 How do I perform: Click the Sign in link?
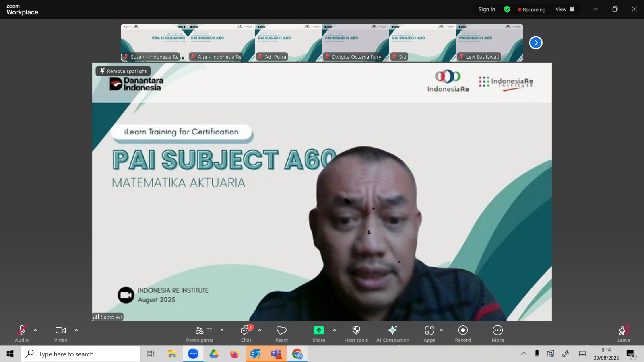coord(487,9)
